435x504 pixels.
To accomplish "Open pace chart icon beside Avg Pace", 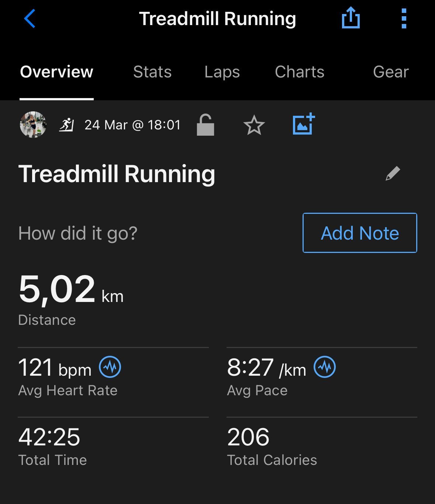I will click(325, 367).
